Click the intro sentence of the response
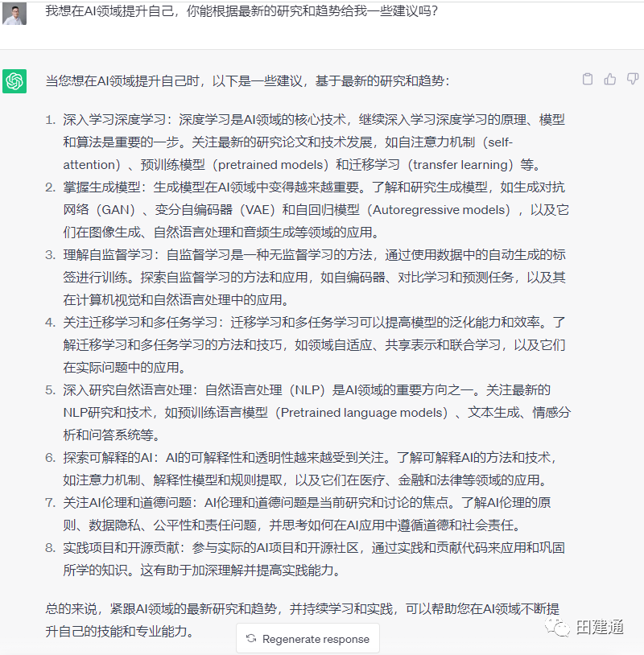The height and width of the screenshot is (655, 644). tap(246, 81)
